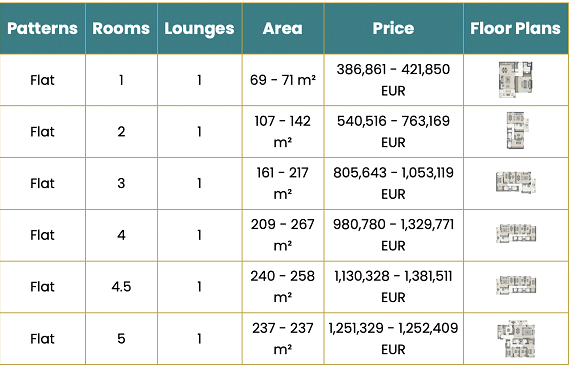Click the Floor Plans column header
Viewport: 574px width, 366px height.
[x=516, y=29]
